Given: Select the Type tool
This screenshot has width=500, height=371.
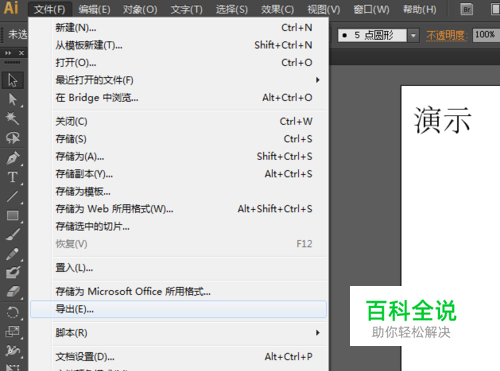Looking at the screenshot, I should (13, 177).
